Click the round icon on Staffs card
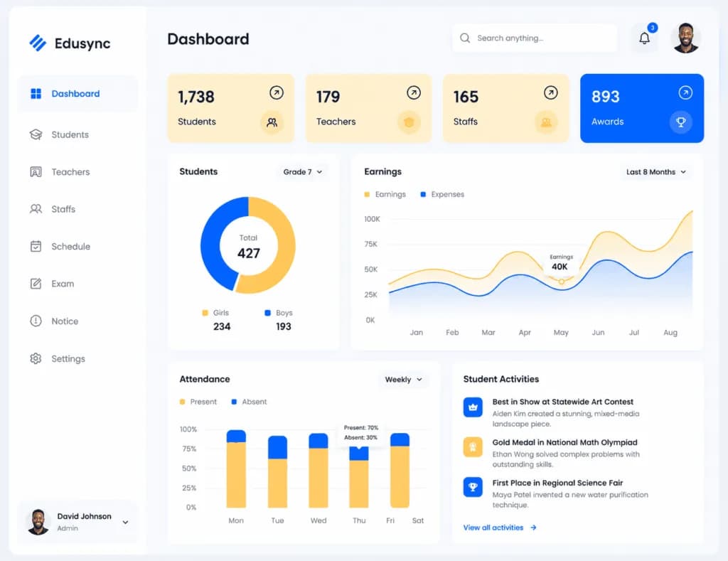The width and height of the screenshot is (728, 561). click(546, 122)
